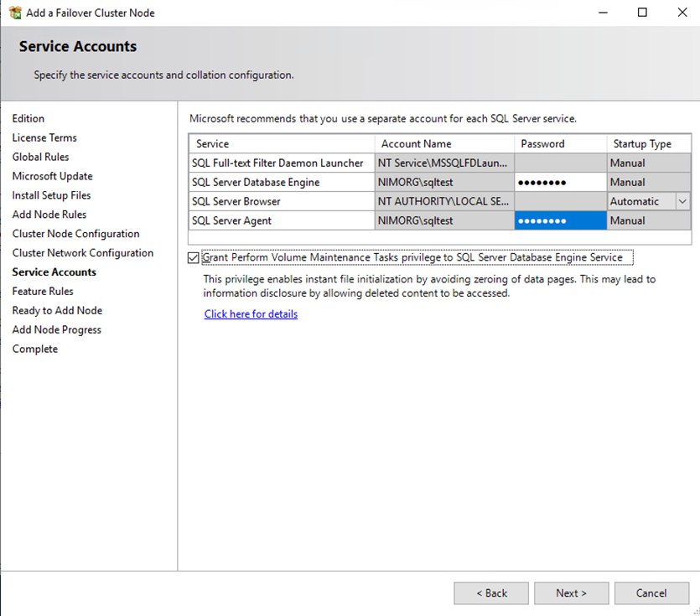
Task: Click SQL Server Database Engine password field
Action: click(559, 183)
